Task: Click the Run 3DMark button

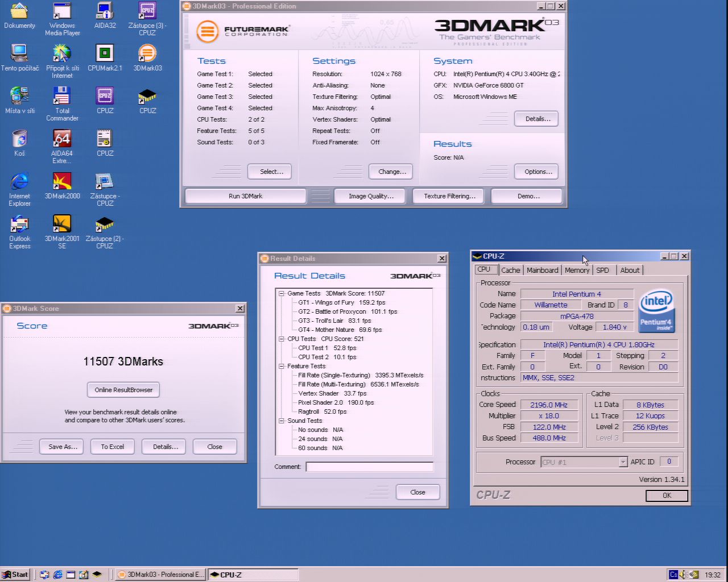Action: [x=246, y=196]
